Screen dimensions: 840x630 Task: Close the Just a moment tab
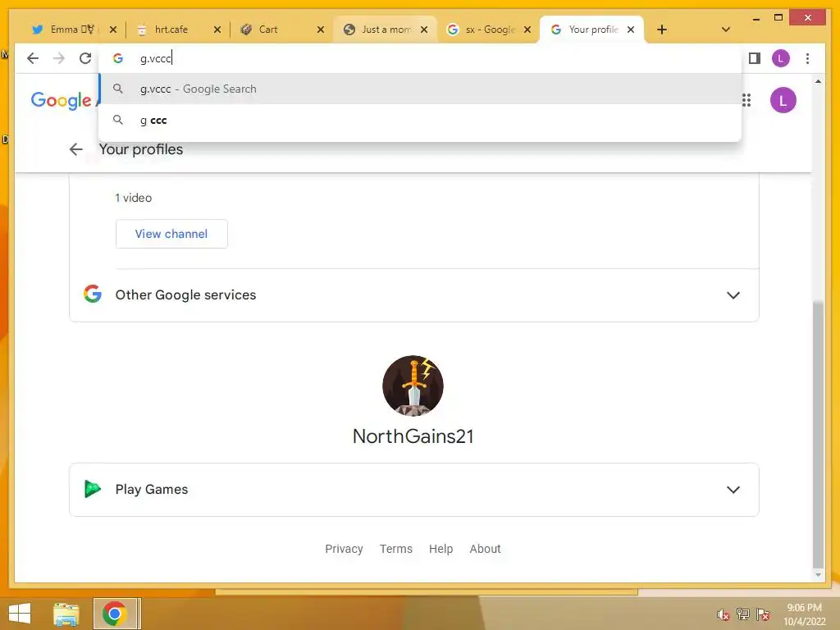tap(424, 30)
